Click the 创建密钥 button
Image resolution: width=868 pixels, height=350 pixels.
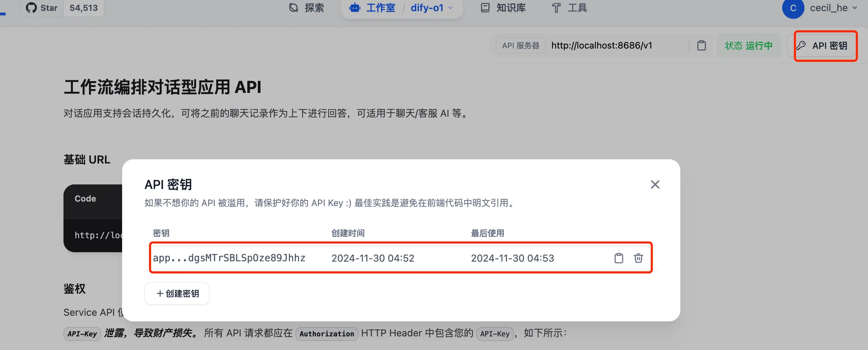tap(177, 293)
